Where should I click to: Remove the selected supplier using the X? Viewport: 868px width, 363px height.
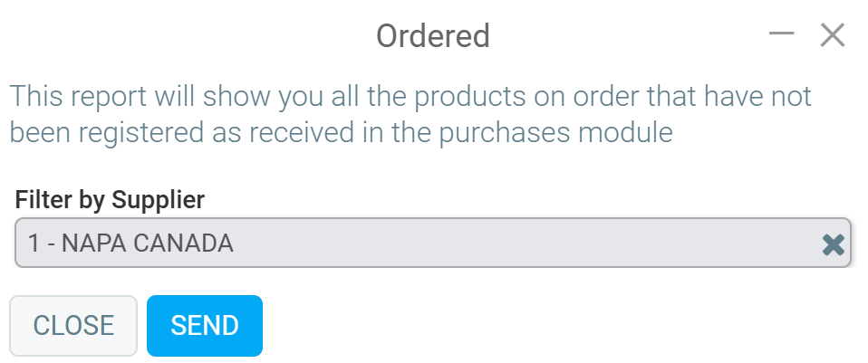click(x=833, y=244)
